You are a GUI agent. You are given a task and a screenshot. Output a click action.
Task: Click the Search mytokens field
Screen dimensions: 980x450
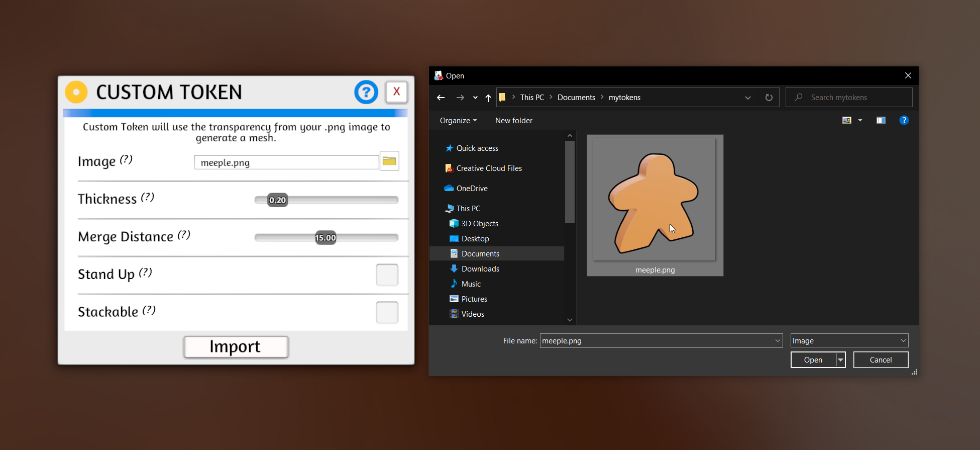pyautogui.click(x=849, y=98)
